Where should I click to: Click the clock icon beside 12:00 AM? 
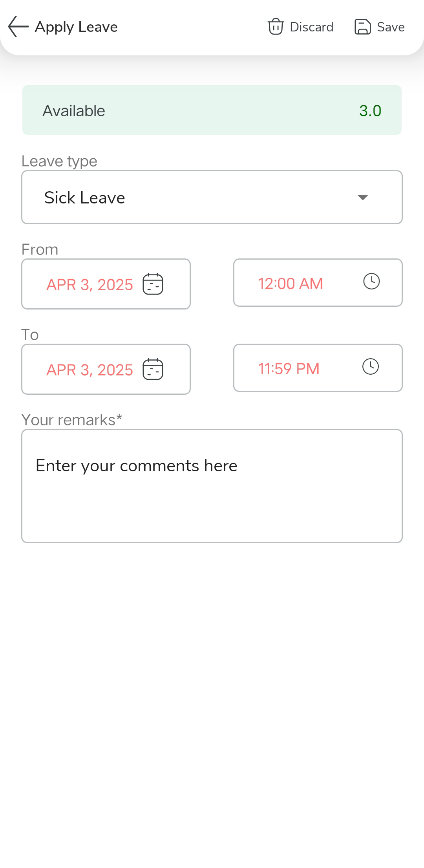371,282
